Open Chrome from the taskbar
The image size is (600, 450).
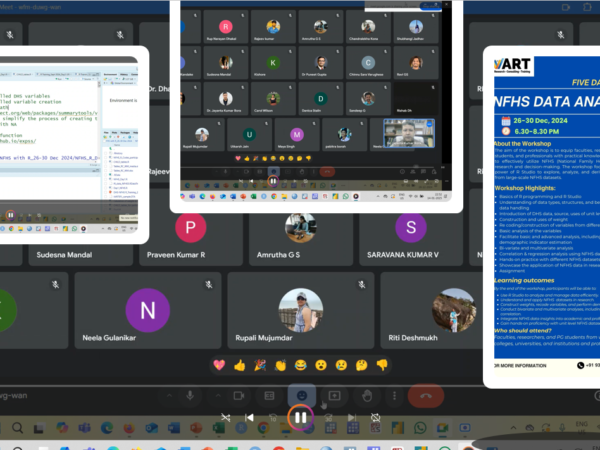(263, 427)
